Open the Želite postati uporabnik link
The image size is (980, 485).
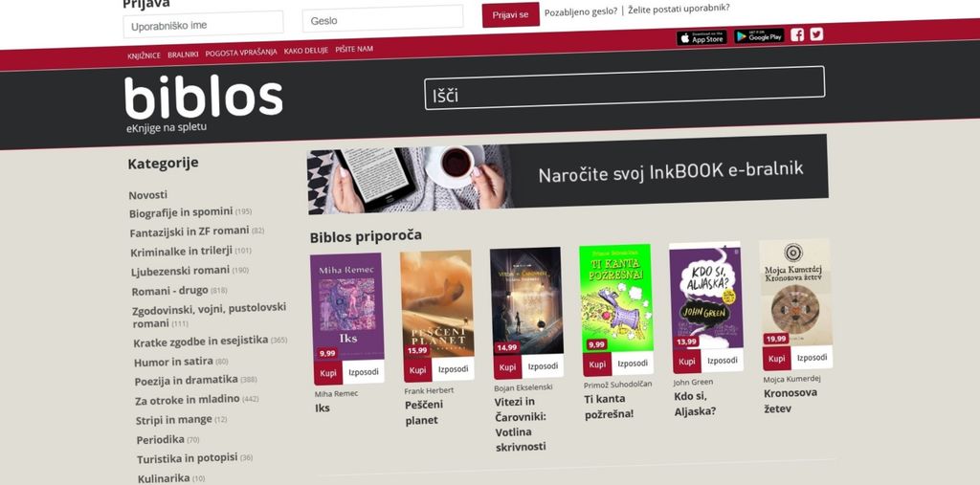(679, 9)
